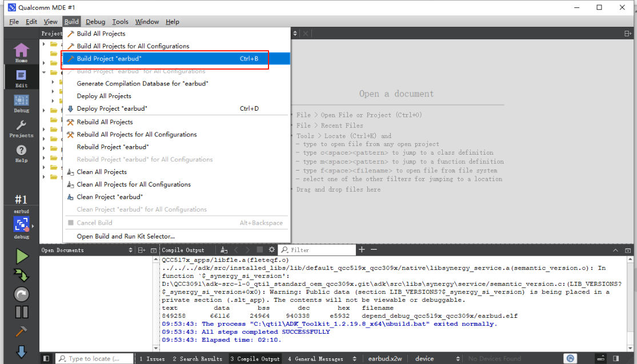The width and height of the screenshot is (637, 364).
Task: Open the earbud debug kit selector
Action: pos(21,224)
